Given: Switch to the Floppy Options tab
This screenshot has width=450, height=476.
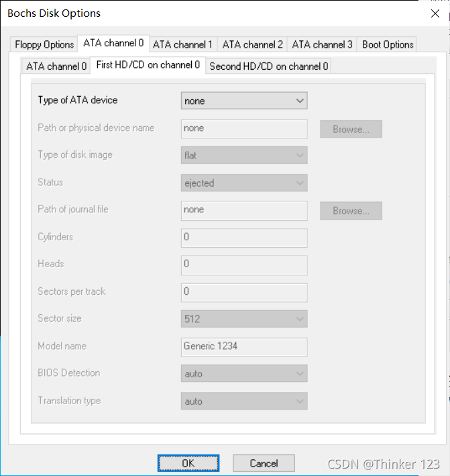Looking at the screenshot, I should pyautogui.click(x=44, y=44).
